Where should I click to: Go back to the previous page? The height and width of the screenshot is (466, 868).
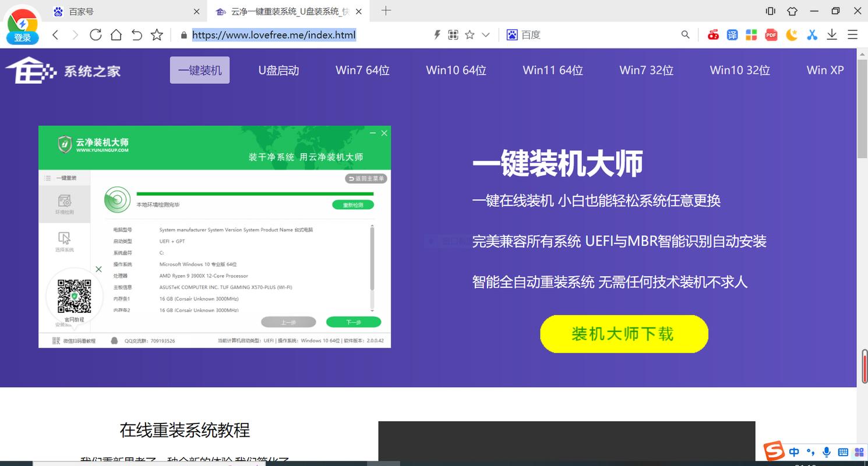[x=55, y=35]
